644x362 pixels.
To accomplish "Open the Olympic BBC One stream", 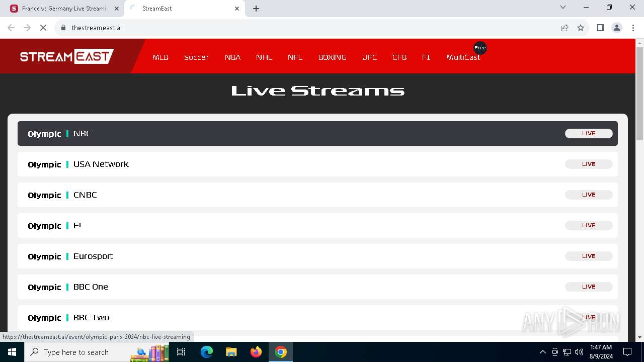I will click(x=317, y=287).
